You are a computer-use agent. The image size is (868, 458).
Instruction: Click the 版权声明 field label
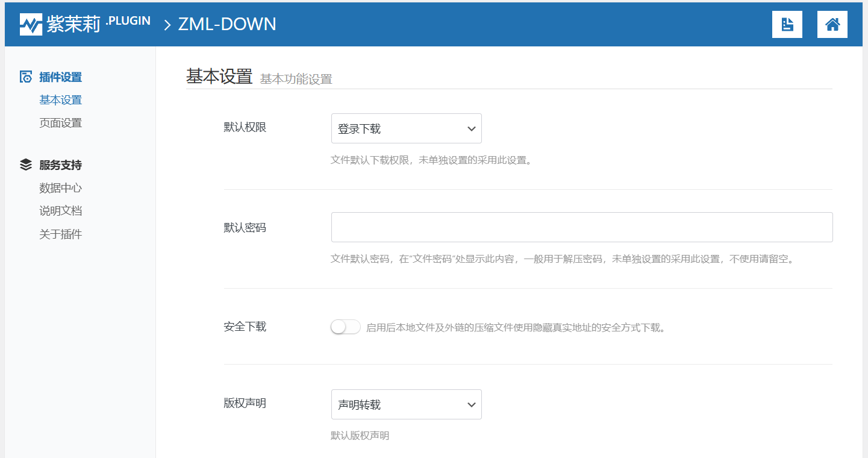click(x=245, y=403)
